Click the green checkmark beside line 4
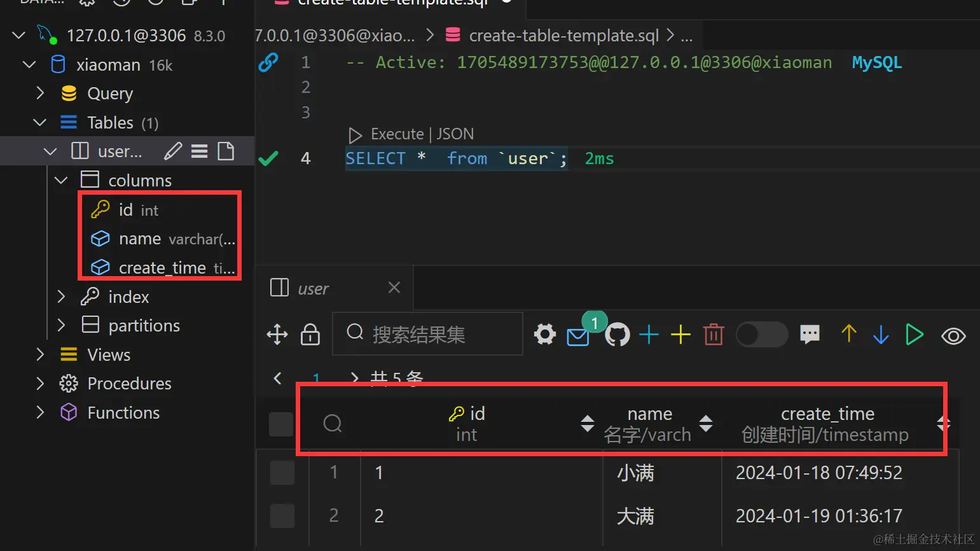This screenshot has height=551, width=980. point(268,158)
